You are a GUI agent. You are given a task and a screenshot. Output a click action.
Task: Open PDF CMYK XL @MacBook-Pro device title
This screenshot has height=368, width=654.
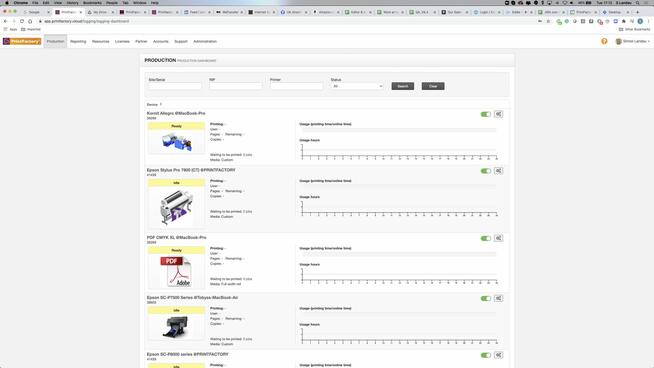coord(176,237)
